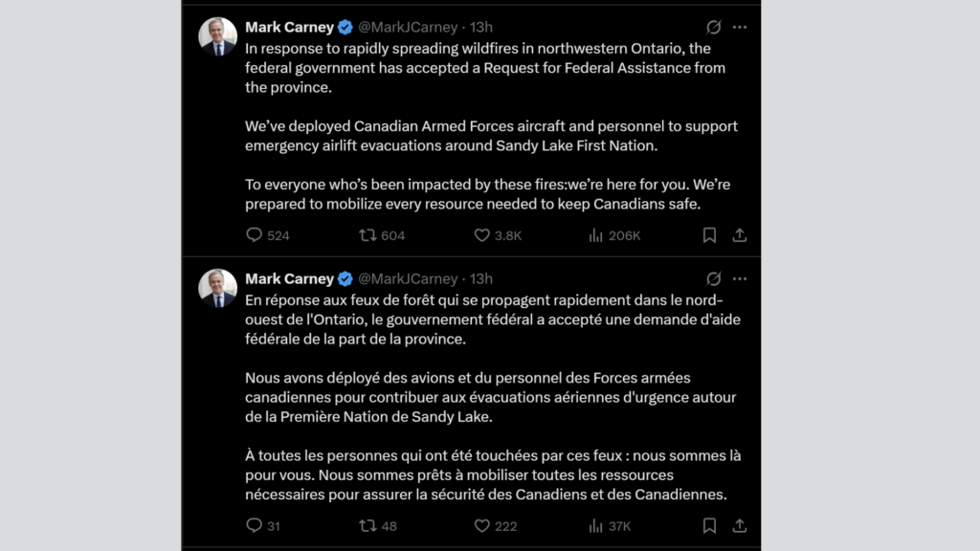The width and height of the screenshot is (980, 551).
Task: View analytics for the French tweet
Action: click(596, 526)
